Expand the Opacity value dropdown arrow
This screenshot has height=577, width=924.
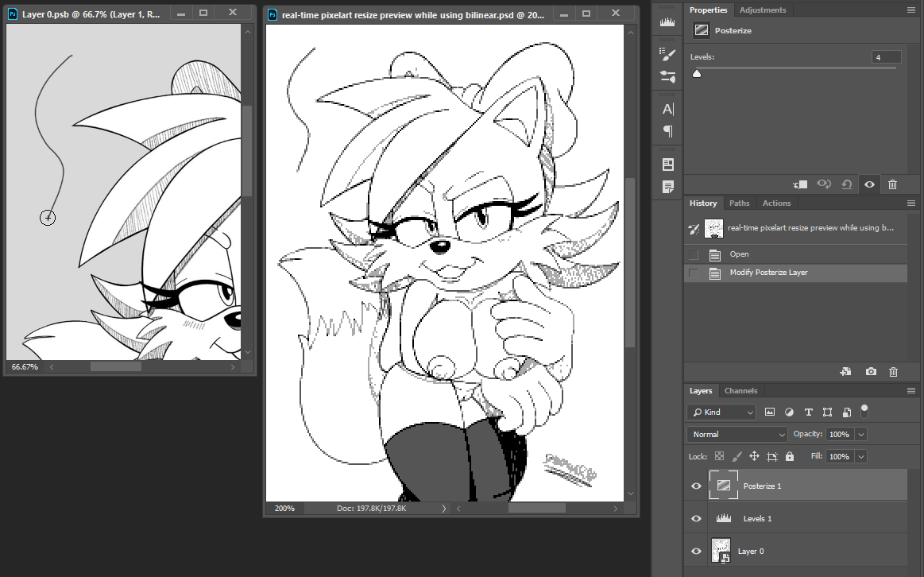pyautogui.click(x=860, y=435)
